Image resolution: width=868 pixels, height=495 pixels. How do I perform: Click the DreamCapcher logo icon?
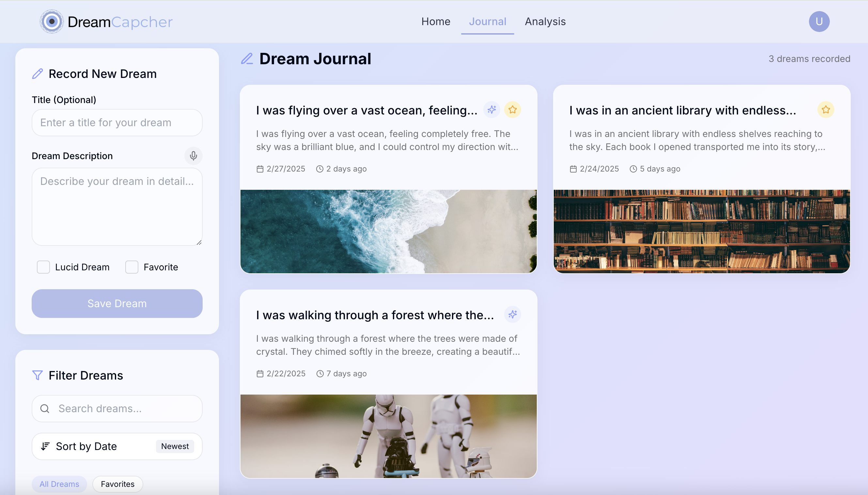coord(52,22)
